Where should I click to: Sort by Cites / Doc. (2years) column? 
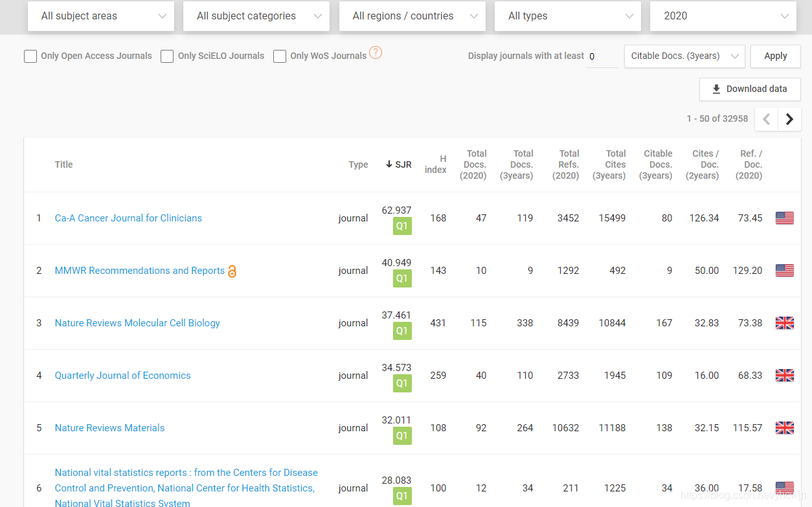tap(703, 164)
